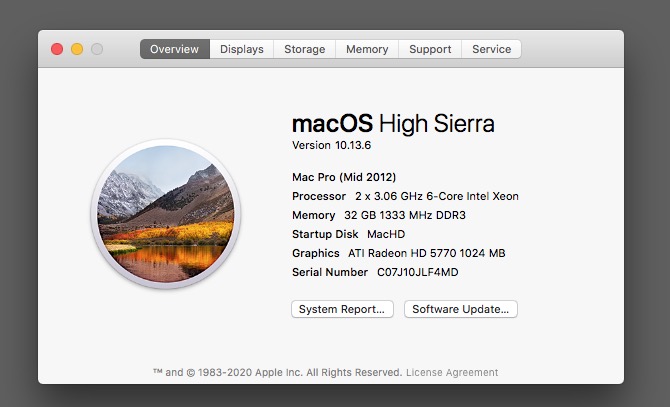Click the Processor label
Viewport: 670px width, 407px height.
pos(319,196)
